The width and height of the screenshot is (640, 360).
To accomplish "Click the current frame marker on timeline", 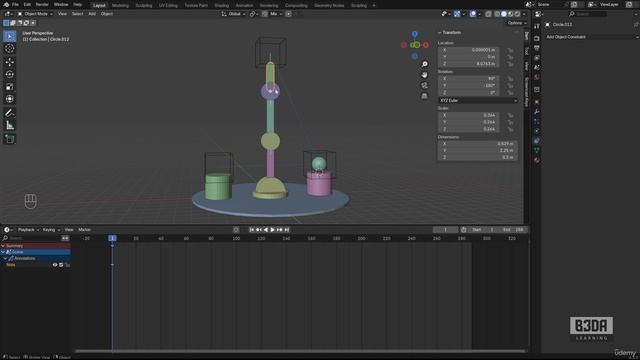I will [112, 238].
